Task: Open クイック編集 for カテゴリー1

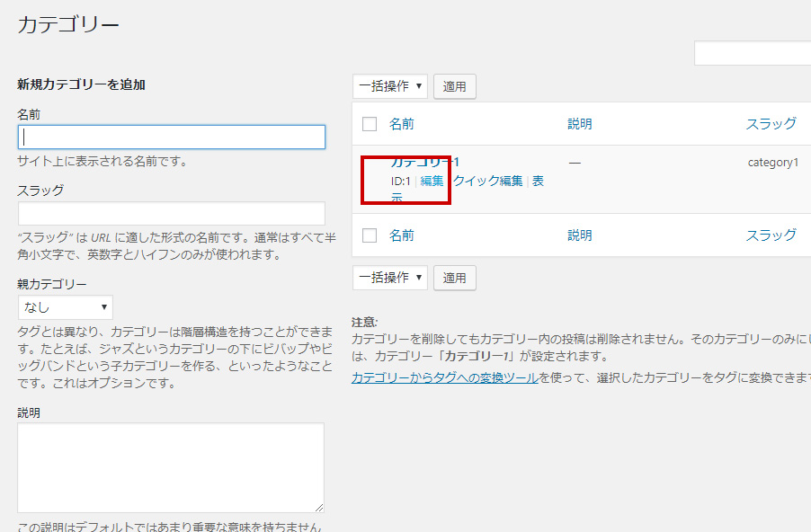Action: click(x=487, y=181)
